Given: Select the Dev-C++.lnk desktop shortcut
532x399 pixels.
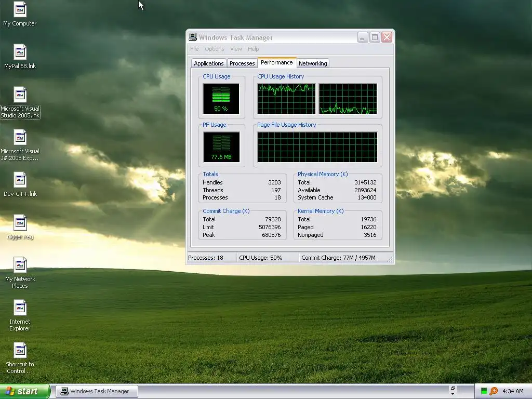Looking at the screenshot, I should (20, 185).
